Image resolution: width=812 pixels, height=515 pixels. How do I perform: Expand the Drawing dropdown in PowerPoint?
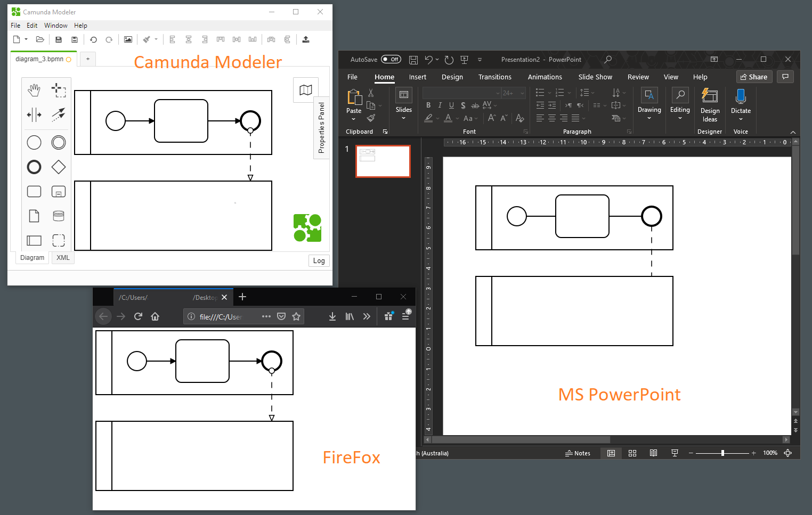point(649,118)
